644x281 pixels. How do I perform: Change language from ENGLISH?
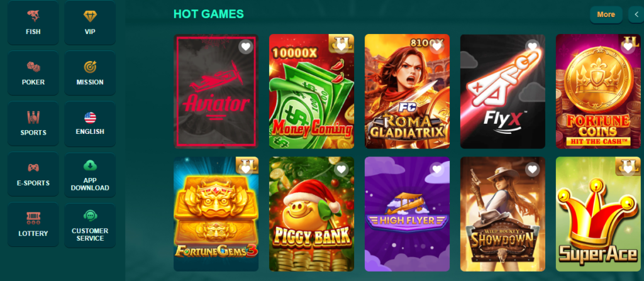[90, 124]
